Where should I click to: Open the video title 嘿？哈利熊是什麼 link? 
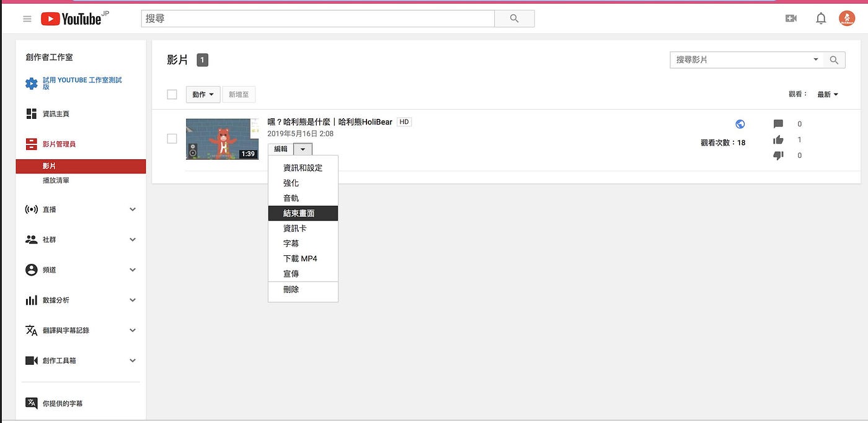coord(329,122)
